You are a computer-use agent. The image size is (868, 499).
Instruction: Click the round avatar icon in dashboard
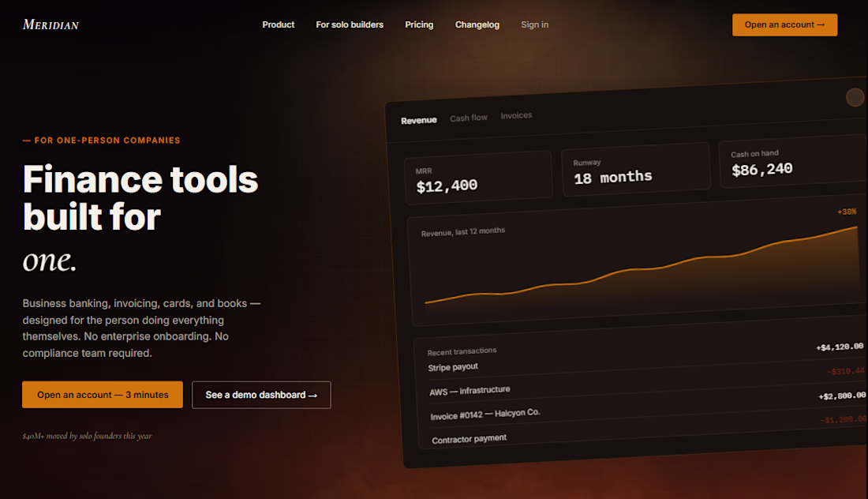click(x=855, y=97)
